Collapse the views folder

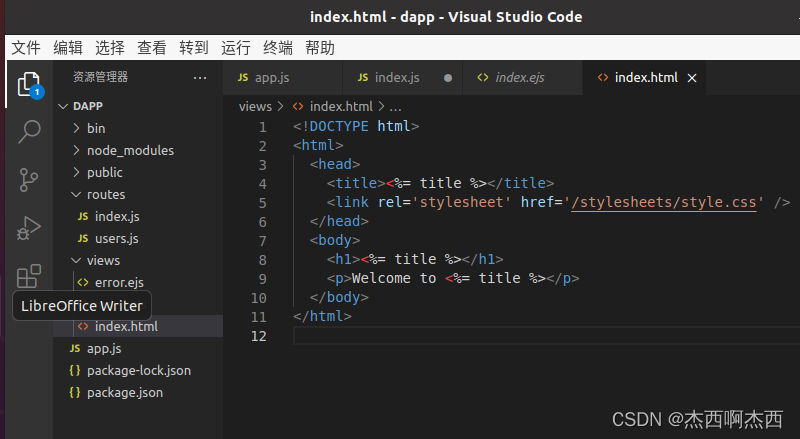77,260
